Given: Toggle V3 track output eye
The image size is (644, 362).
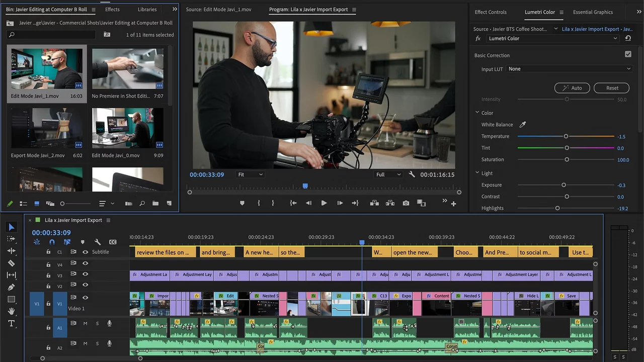Looking at the screenshot, I should (85, 274).
